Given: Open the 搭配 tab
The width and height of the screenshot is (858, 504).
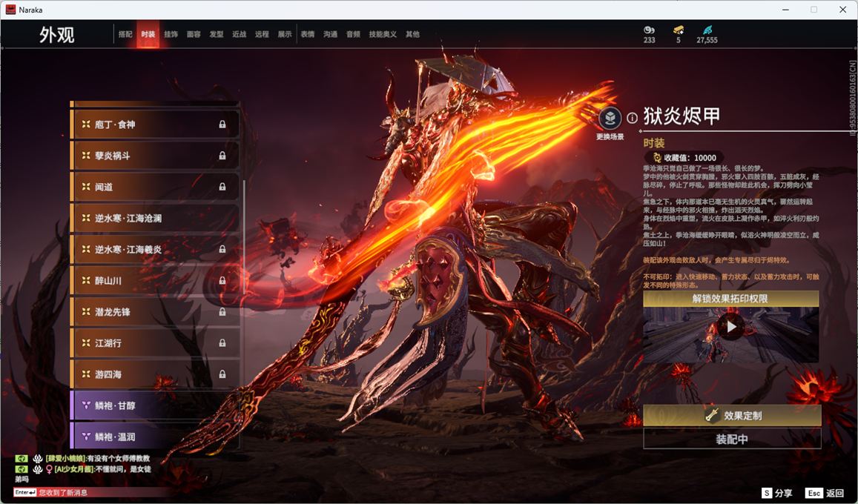Looking at the screenshot, I should pos(125,34).
